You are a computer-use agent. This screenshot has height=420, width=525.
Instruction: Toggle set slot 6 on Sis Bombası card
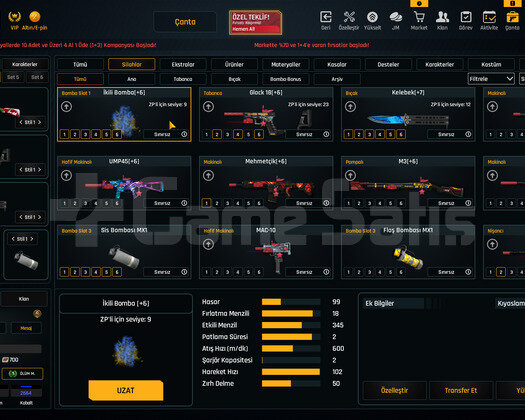pos(117,272)
